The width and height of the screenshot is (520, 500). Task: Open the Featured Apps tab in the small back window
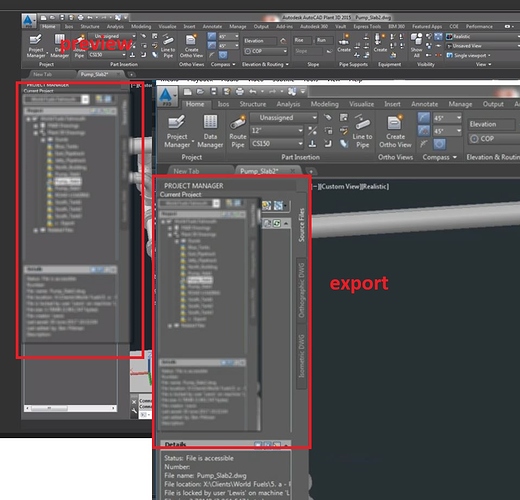[x=427, y=26]
